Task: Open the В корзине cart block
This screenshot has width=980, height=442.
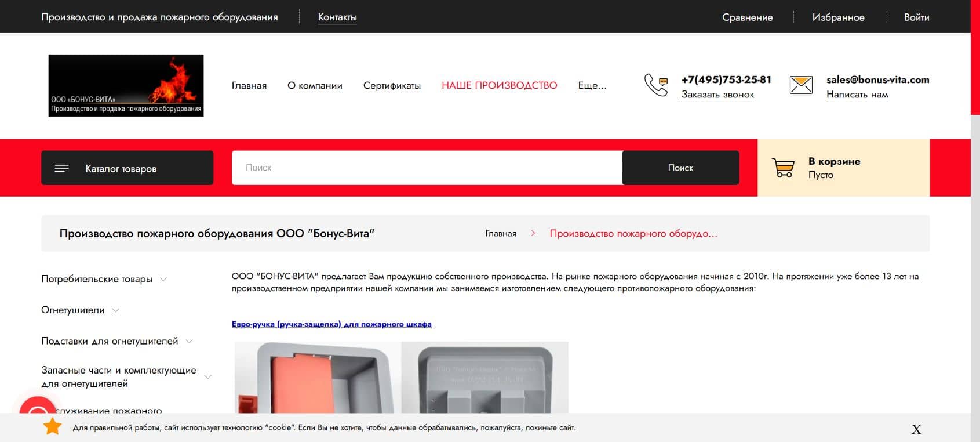Action: (x=843, y=168)
